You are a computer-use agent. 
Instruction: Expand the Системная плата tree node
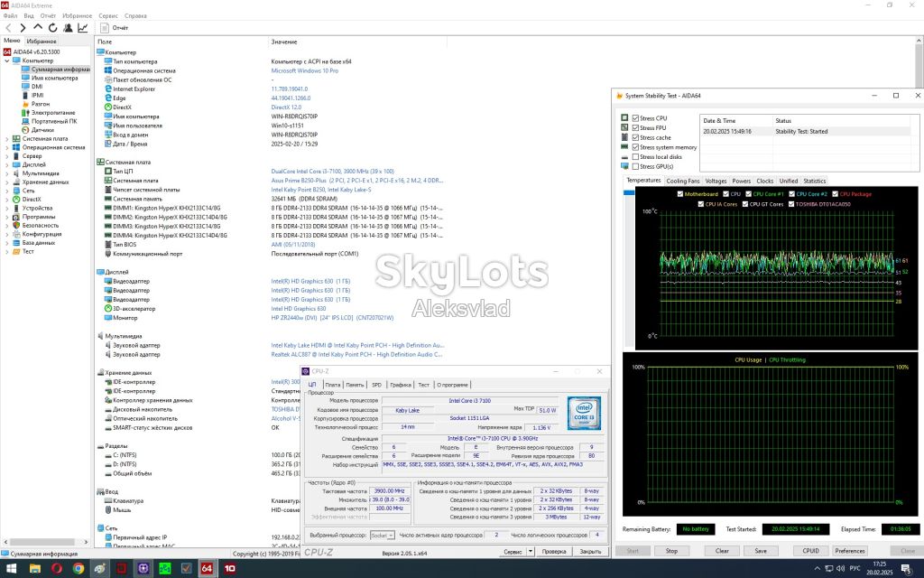[7, 138]
